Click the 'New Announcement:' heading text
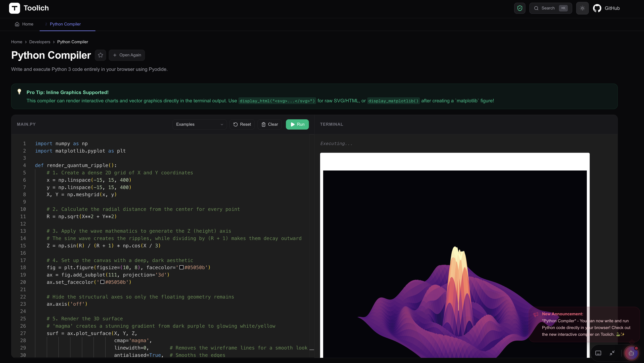The height and width of the screenshot is (363, 644). [x=562, y=314]
